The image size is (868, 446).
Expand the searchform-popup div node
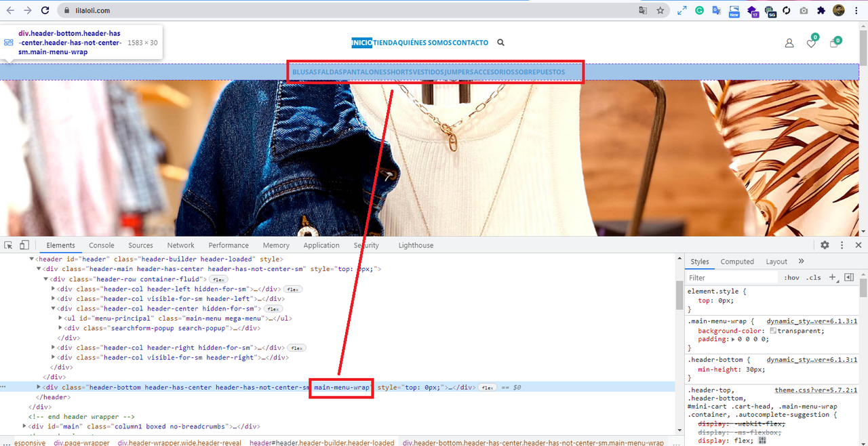(x=61, y=328)
